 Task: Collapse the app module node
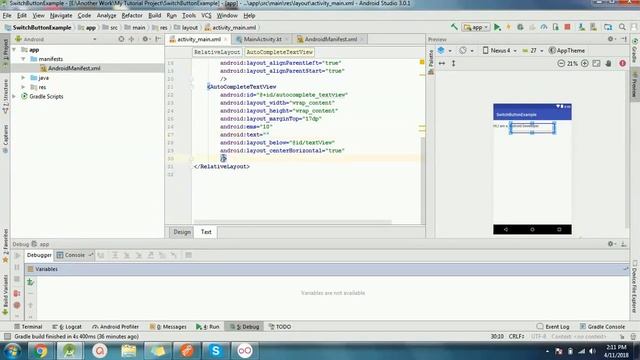15,49
